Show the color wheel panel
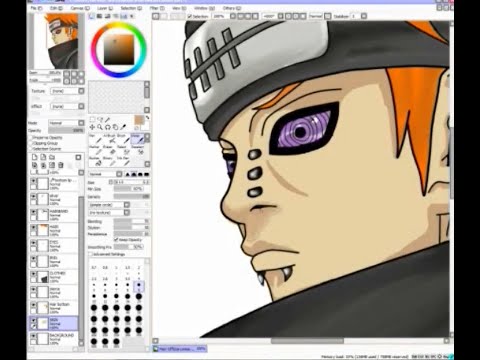Screen dimensions: 480x360 (92, 16)
